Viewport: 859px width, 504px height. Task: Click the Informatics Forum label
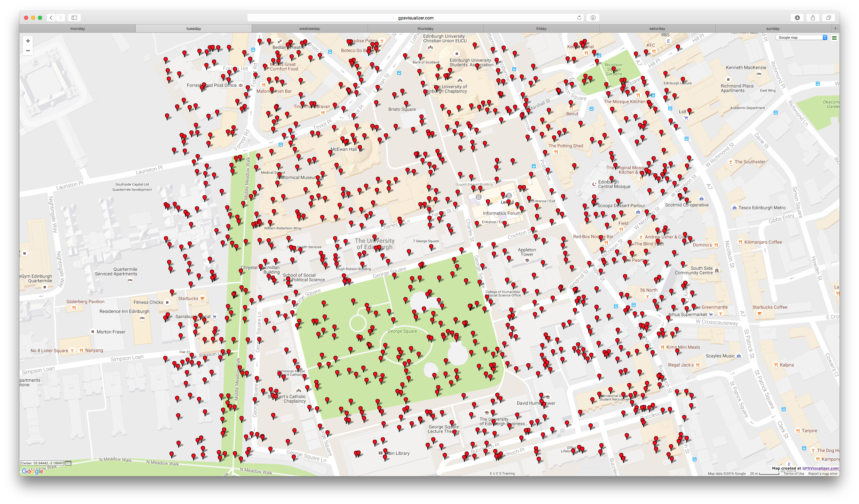pyautogui.click(x=502, y=213)
